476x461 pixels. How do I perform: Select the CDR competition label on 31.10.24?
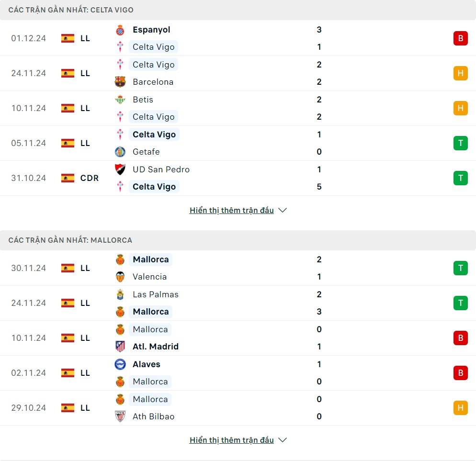(x=90, y=178)
